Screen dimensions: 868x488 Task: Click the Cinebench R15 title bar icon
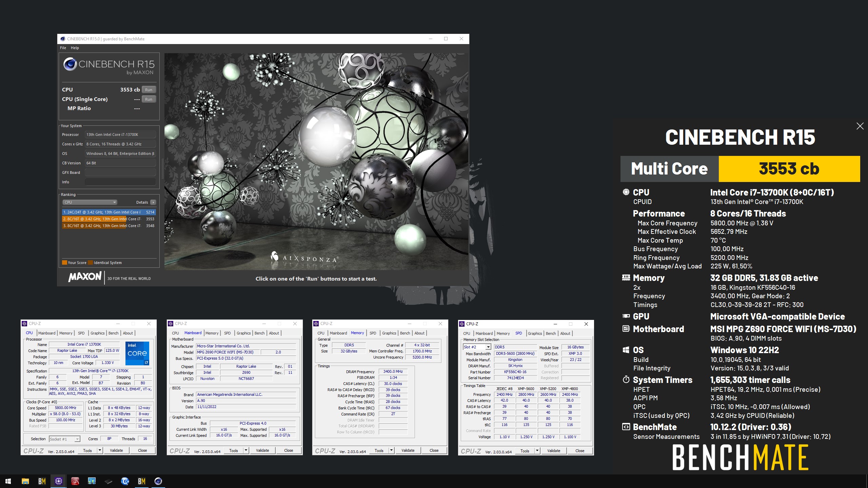(x=62, y=39)
